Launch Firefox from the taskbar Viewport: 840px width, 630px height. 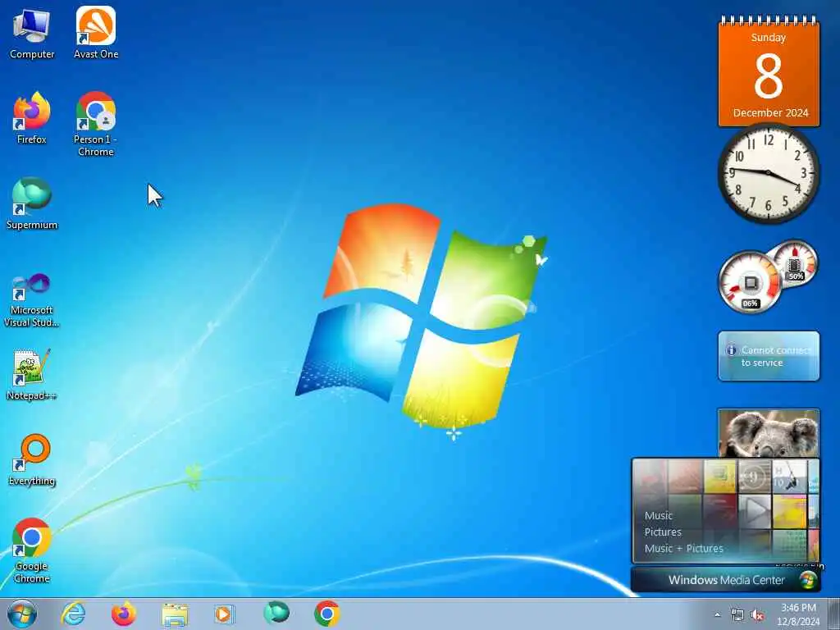(x=124, y=614)
